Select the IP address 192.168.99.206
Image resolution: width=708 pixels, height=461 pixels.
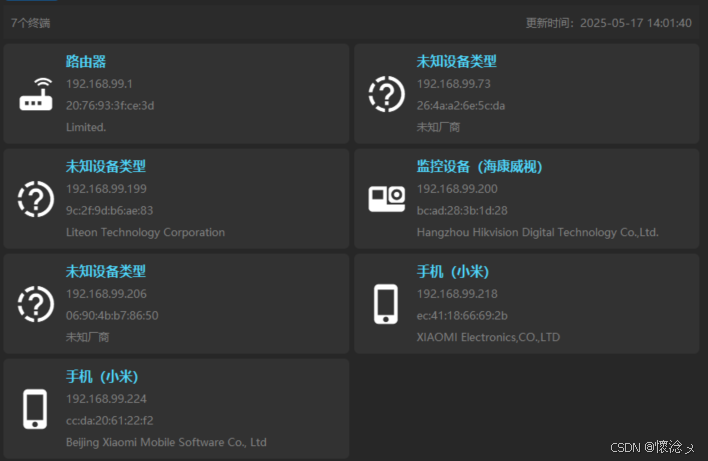pyautogui.click(x=106, y=294)
